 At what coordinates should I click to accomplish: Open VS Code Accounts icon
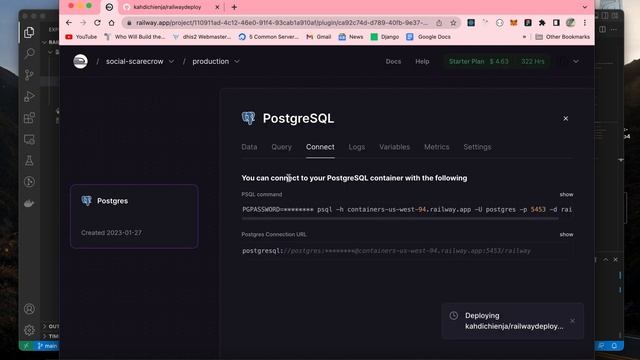coord(29,309)
